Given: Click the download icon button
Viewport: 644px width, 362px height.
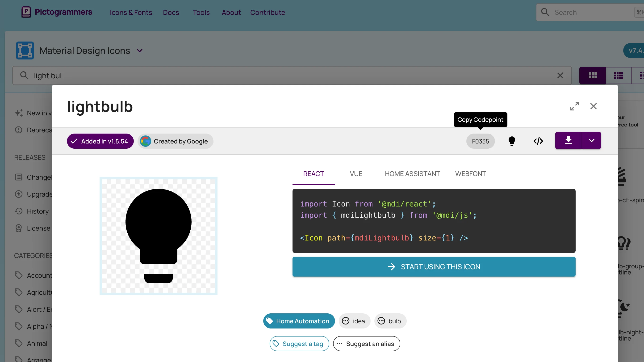Looking at the screenshot, I should (x=568, y=141).
